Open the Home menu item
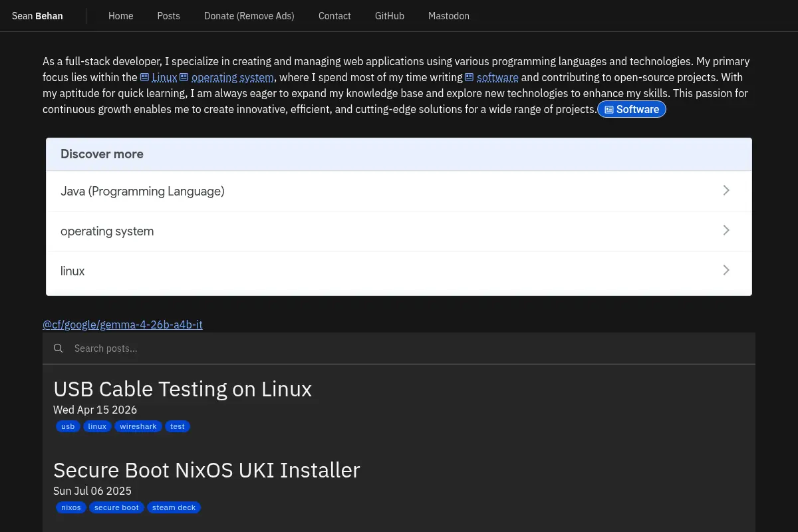The image size is (798, 532). point(121,16)
